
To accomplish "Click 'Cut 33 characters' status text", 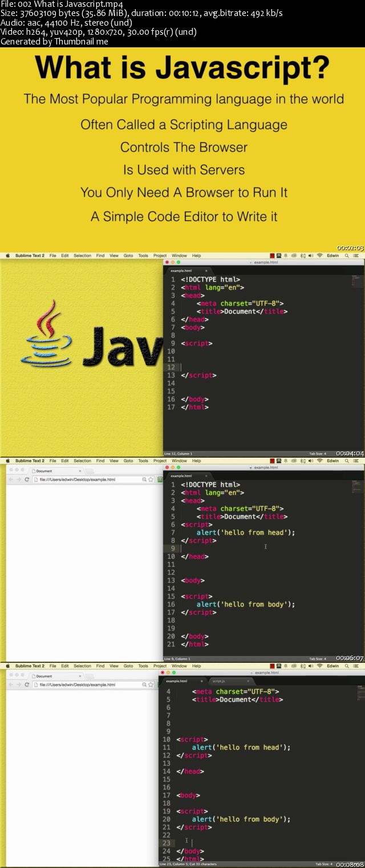I will [x=201, y=864].
